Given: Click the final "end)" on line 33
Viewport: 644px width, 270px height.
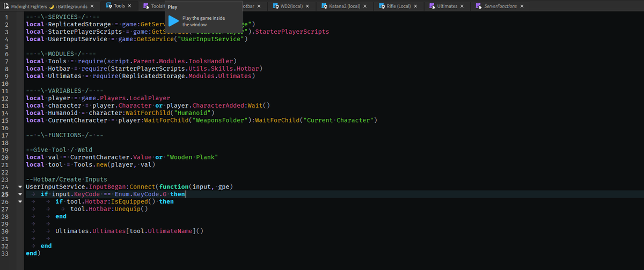Looking at the screenshot, I should click(33, 253).
